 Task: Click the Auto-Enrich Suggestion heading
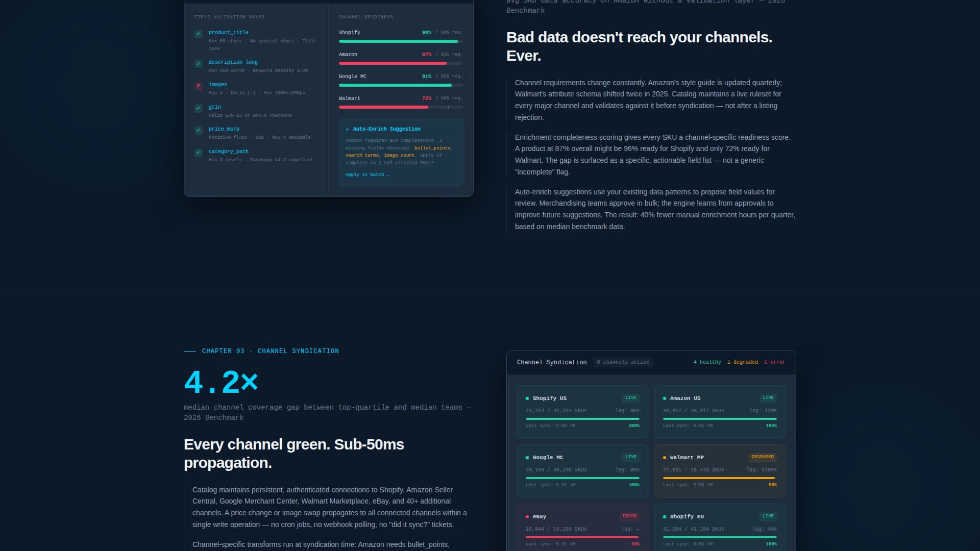[387, 129]
